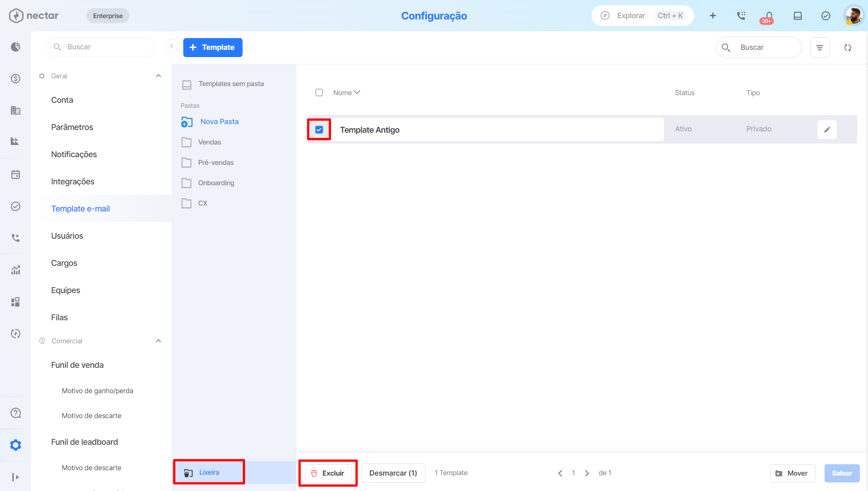The image size is (868, 491).
Task: Open Filas settings
Action: [59, 318]
